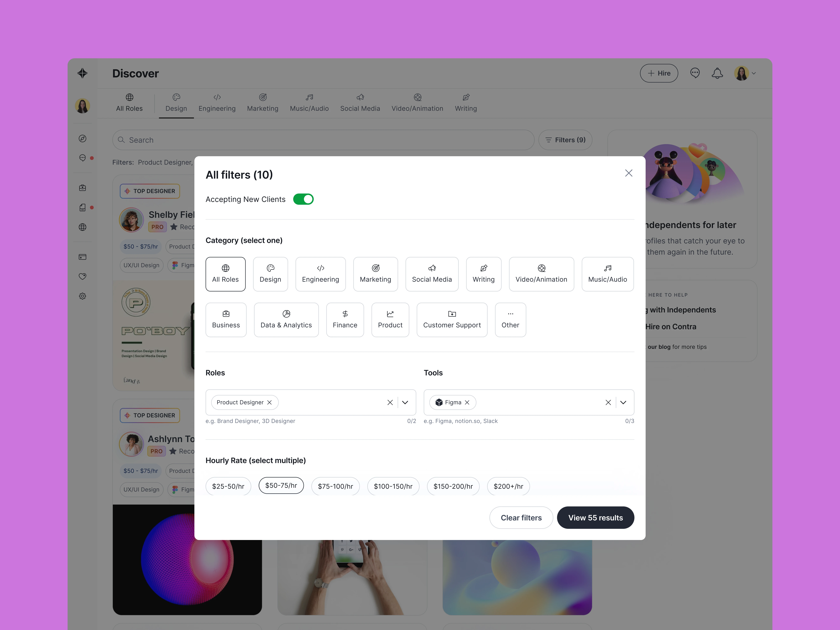Click the Hire button
Screen dimensions: 840x630
(659, 73)
